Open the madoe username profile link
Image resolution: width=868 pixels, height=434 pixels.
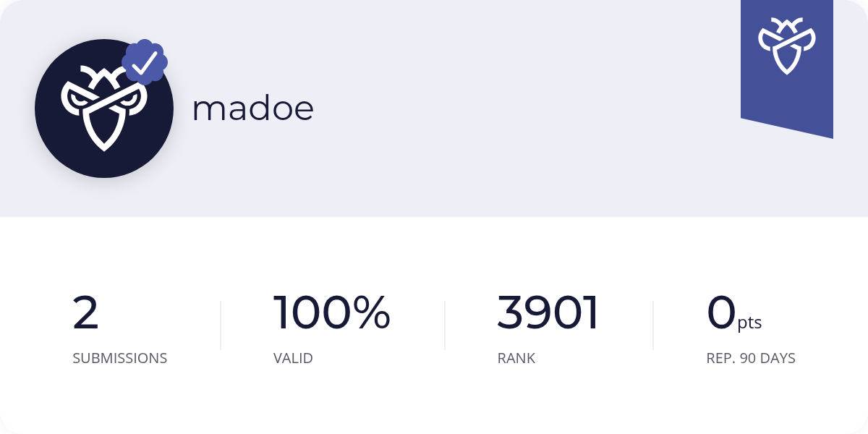(252, 109)
